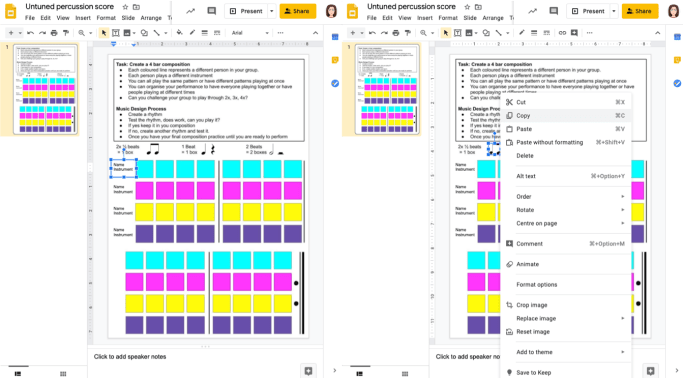Click the Present button in left window

coord(246,11)
